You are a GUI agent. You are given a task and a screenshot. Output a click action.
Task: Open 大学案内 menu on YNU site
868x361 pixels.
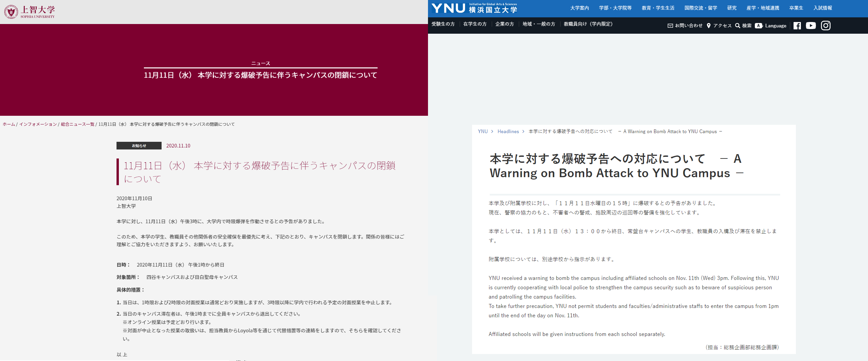coord(580,8)
